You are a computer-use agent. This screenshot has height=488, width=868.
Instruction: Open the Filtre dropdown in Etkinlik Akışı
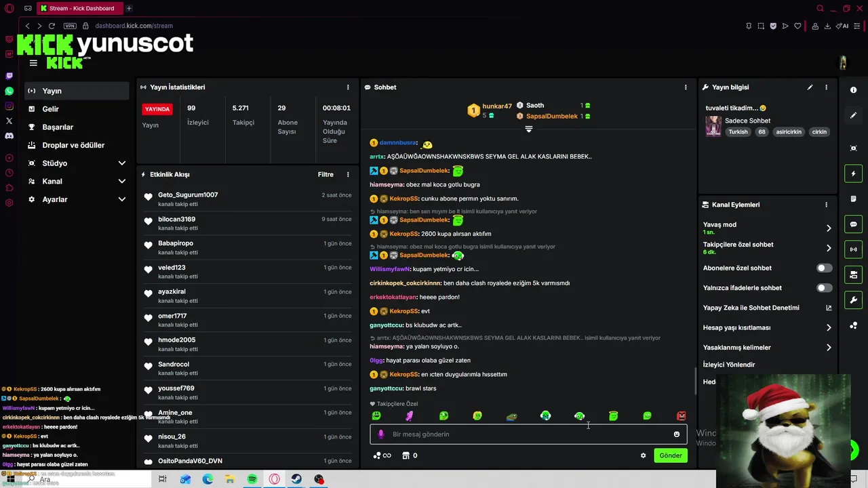tap(325, 174)
